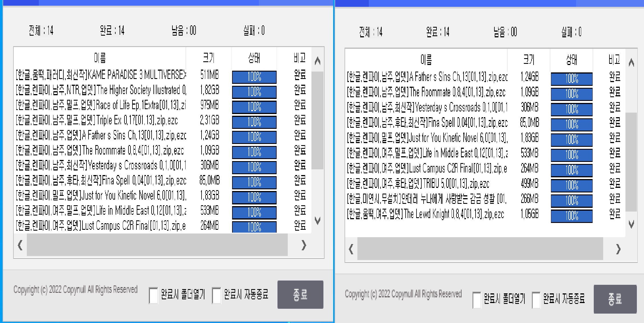Screen dimensions: 644x323
Task: Enable 완료시 폴더열기 checkbox in left window
Action: tap(154, 295)
